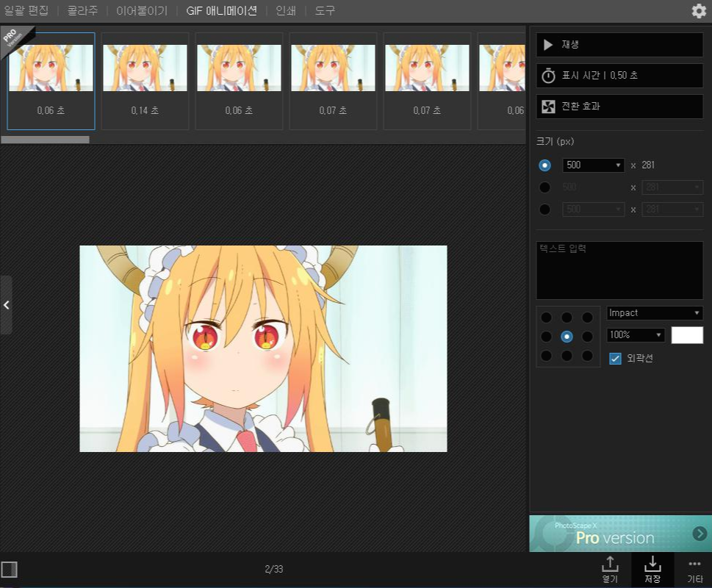Screen dimensions: 712x588
Task: Set text position to bottom-left
Action: (546, 356)
